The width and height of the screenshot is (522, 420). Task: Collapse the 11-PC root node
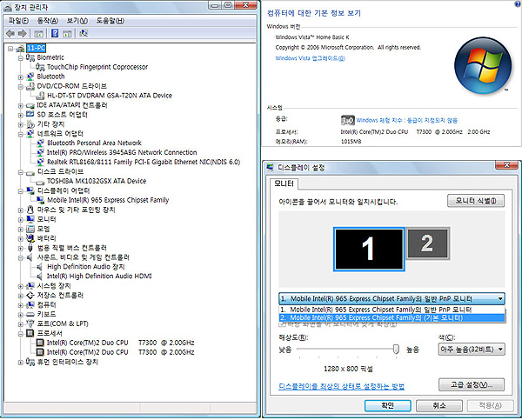(x=10, y=49)
